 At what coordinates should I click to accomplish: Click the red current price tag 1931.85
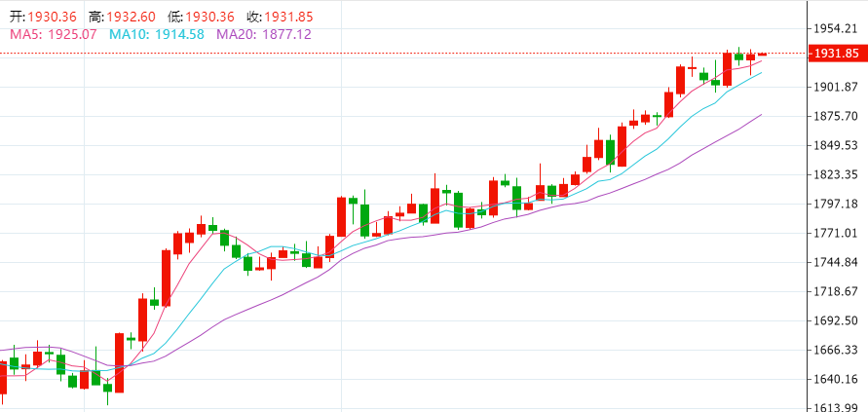(835, 54)
